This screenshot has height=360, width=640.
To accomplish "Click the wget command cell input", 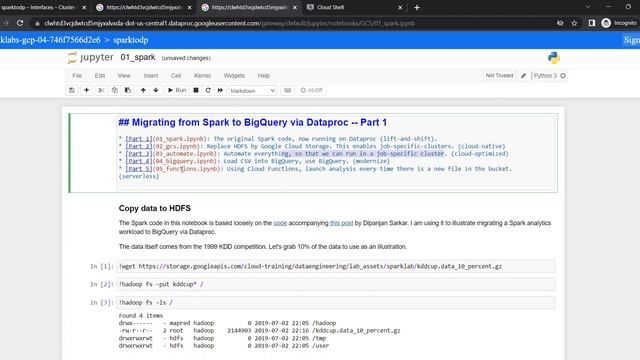I will click(336, 266).
